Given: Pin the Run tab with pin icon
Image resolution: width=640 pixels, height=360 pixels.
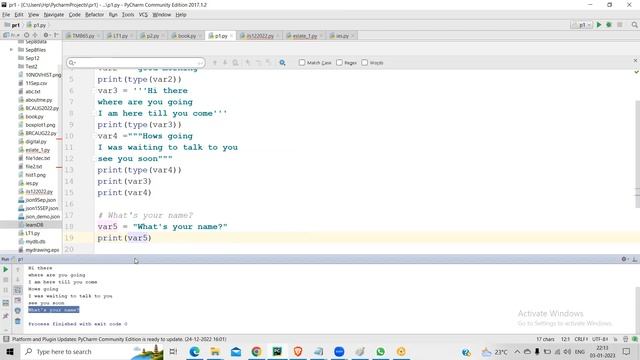Looking at the screenshot, I should 6,316.
